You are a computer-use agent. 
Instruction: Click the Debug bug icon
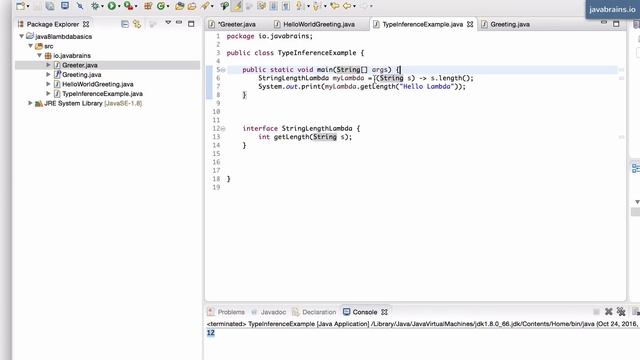point(95,6)
